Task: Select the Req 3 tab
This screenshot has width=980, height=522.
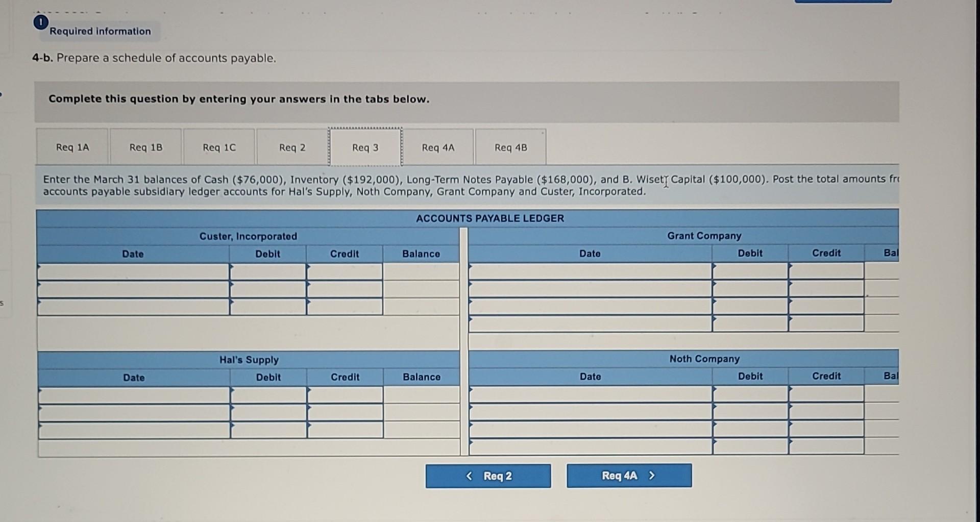Action: coord(365,147)
